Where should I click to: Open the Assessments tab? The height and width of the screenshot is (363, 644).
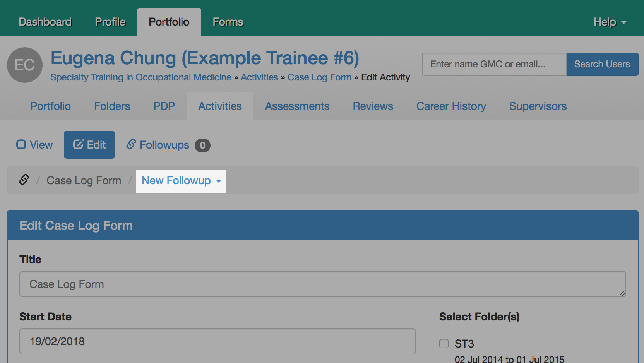pyautogui.click(x=297, y=106)
